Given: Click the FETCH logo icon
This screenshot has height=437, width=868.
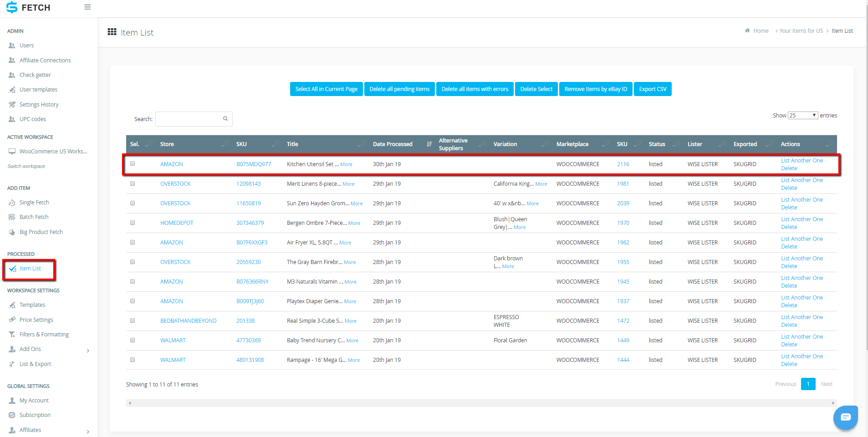Looking at the screenshot, I should 11,7.
